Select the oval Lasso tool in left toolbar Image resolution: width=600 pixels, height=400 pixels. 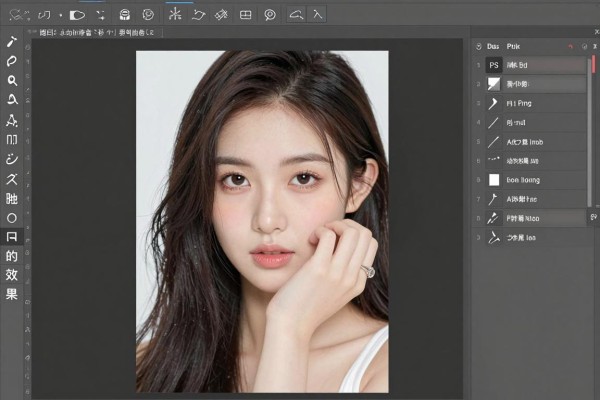click(12, 61)
